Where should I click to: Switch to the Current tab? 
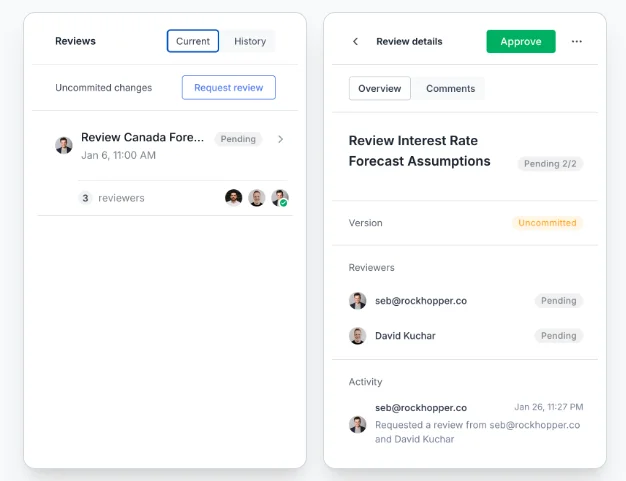(x=193, y=41)
